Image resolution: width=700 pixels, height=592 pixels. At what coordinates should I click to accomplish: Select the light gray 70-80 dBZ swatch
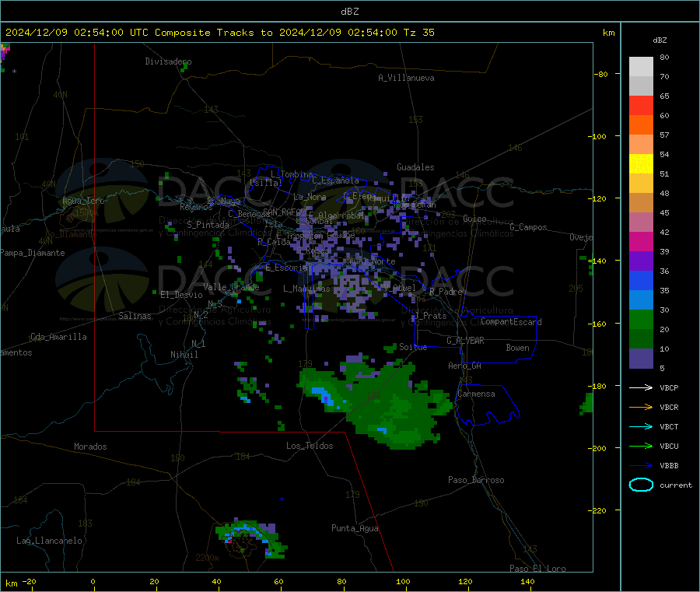(641, 67)
